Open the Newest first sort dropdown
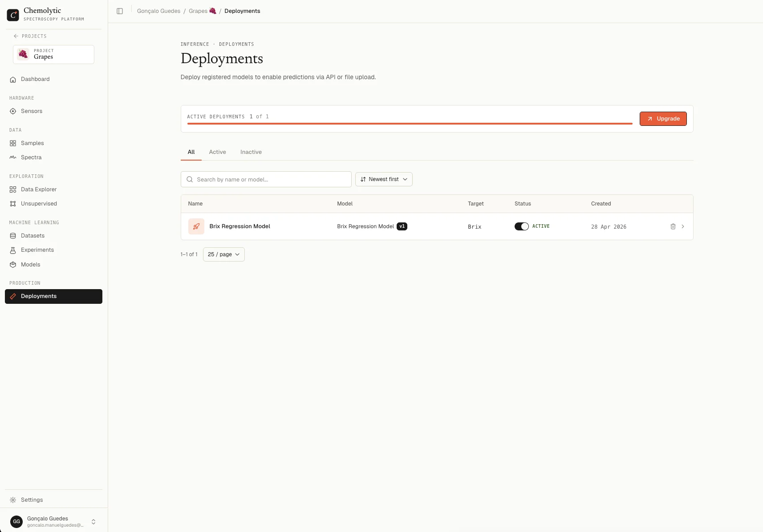 (x=384, y=179)
